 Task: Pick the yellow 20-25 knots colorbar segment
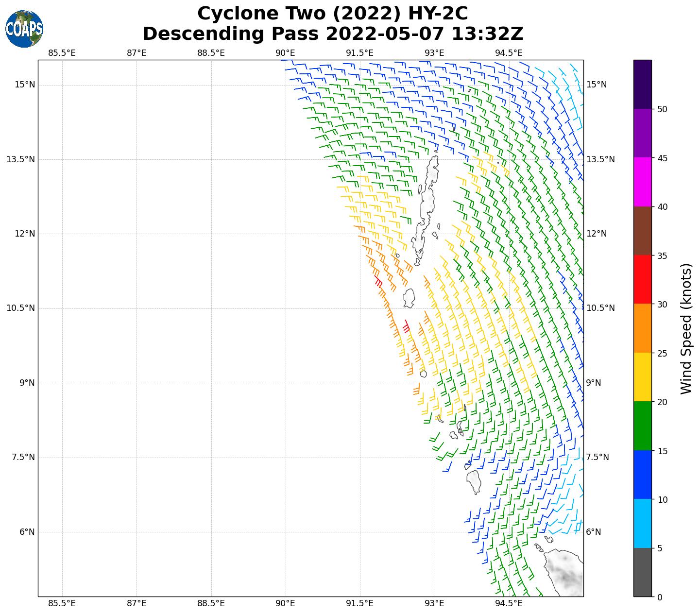coord(642,377)
